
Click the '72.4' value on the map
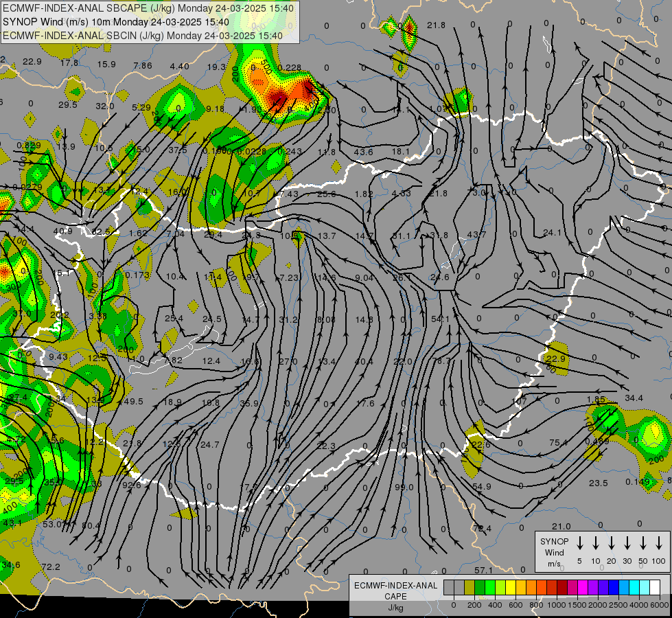tap(483, 528)
